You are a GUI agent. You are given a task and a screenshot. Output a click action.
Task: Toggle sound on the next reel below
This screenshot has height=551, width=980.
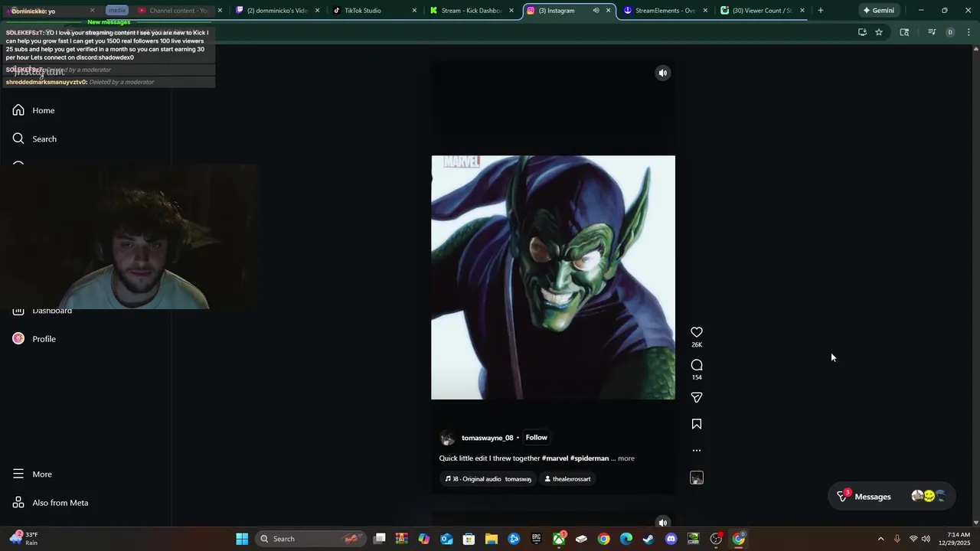[663, 522]
